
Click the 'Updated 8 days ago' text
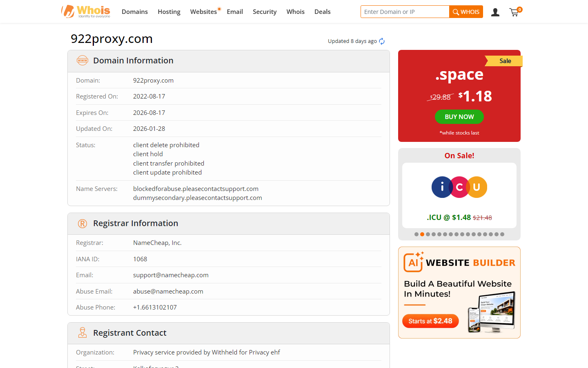click(352, 41)
